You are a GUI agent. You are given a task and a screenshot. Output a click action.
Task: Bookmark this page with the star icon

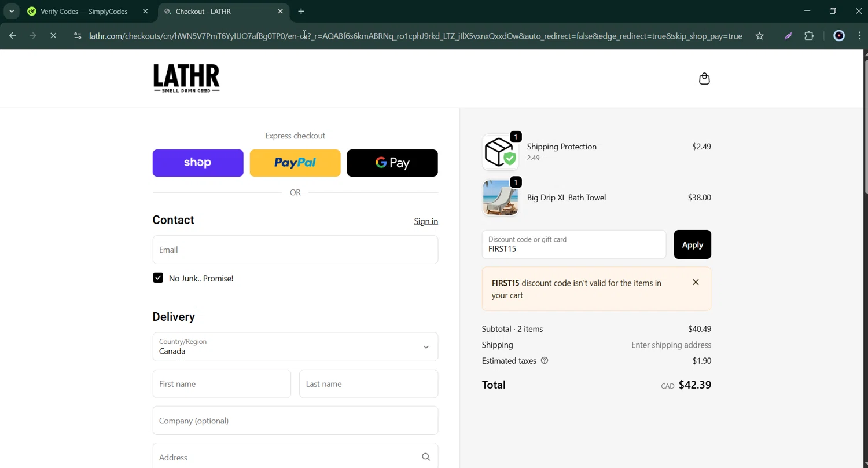coord(760,36)
